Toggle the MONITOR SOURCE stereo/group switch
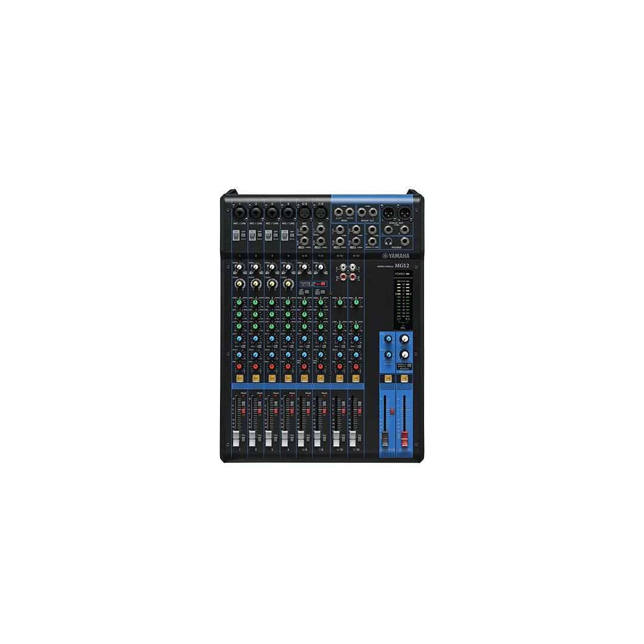 [x=408, y=365]
